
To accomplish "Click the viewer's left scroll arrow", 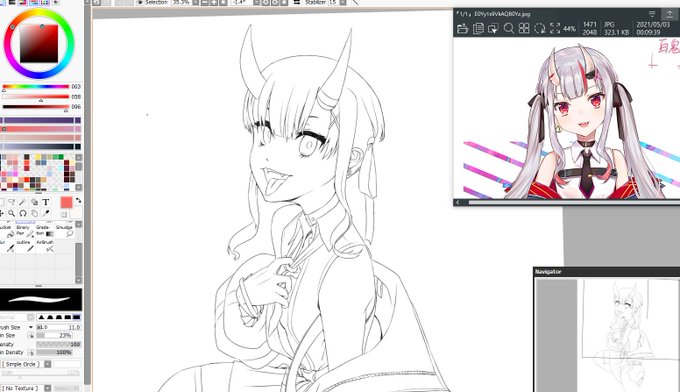I will coord(458,202).
